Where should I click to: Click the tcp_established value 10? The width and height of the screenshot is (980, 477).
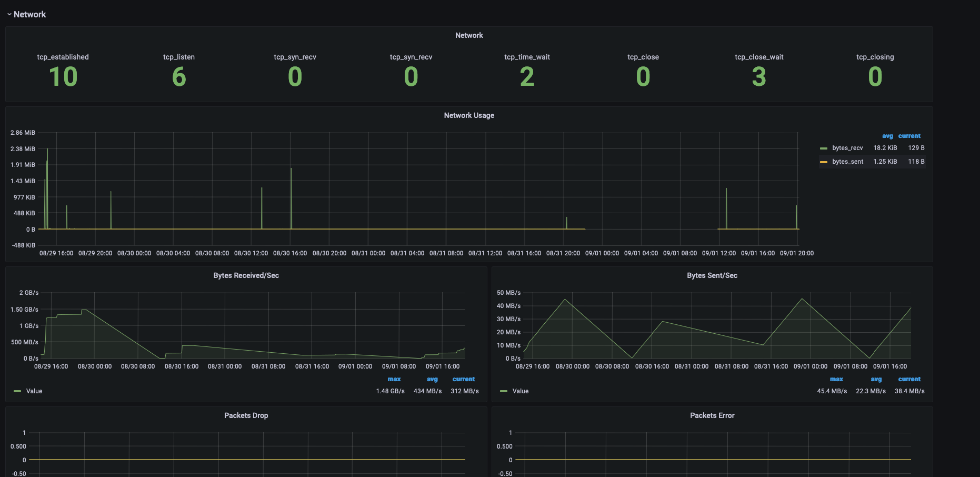63,77
